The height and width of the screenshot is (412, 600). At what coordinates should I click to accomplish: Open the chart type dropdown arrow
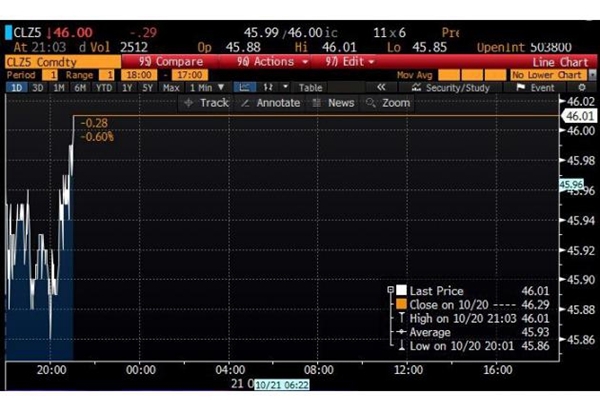click(285, 87)
